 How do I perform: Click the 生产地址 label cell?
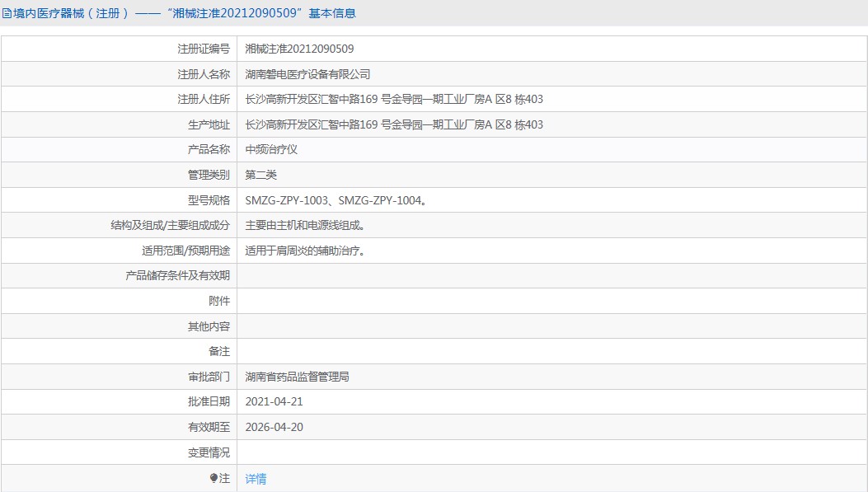(x=119, y=124)
